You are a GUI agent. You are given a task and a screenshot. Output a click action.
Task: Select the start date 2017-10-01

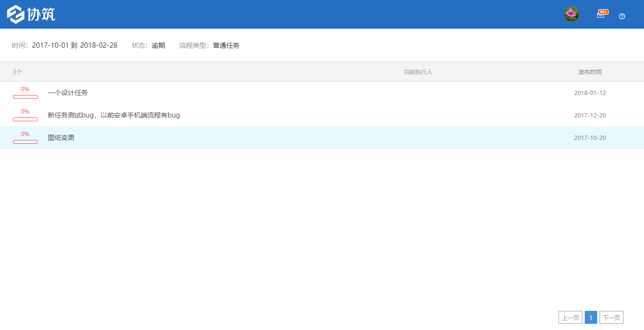[50, 45]
